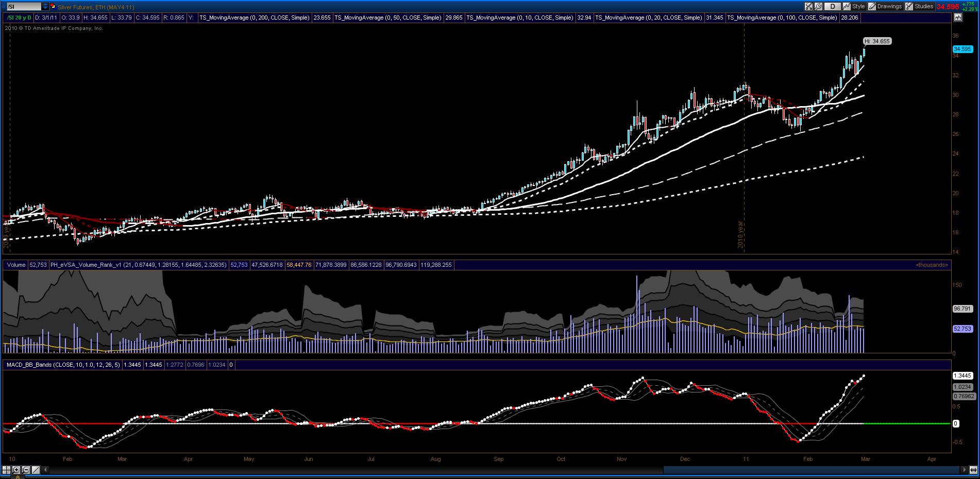This screenshot has height=479, width=980.
Task: Open the Style menu
Action: (x=858, y=7)
